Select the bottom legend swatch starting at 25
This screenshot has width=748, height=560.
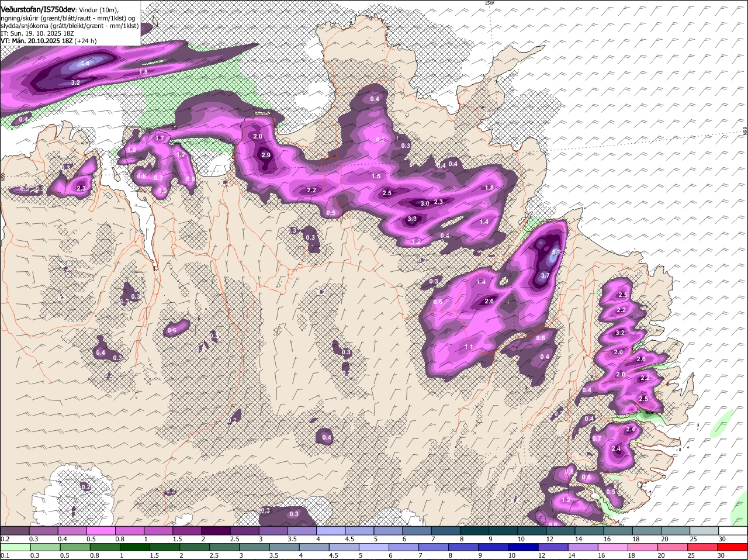704,547
